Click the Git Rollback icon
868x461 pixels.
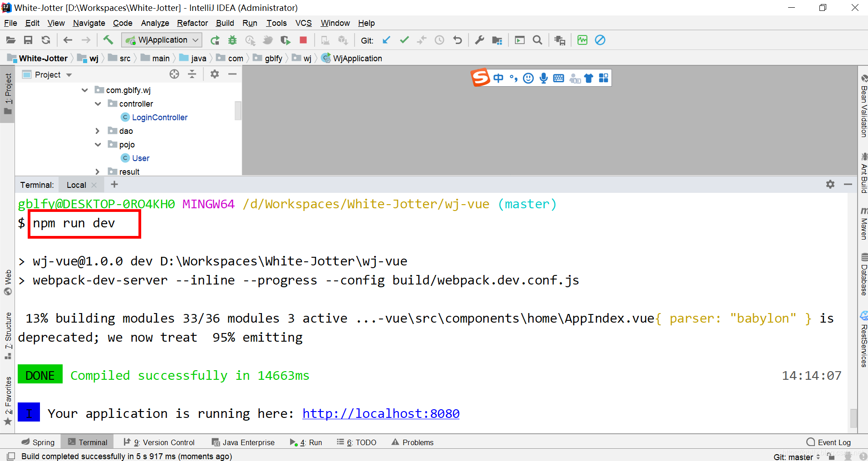458,40
